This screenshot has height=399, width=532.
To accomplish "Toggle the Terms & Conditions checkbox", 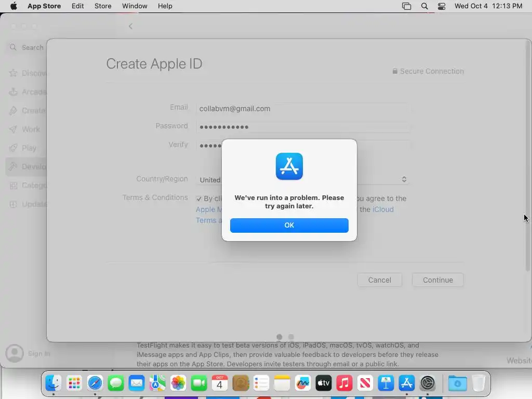I will pyautogui.click(x=199, y=199).
